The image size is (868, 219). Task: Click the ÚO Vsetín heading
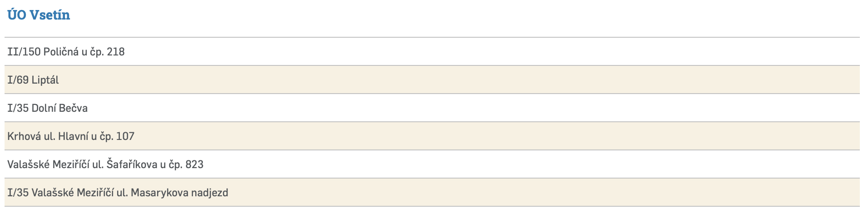coord(39,15)
